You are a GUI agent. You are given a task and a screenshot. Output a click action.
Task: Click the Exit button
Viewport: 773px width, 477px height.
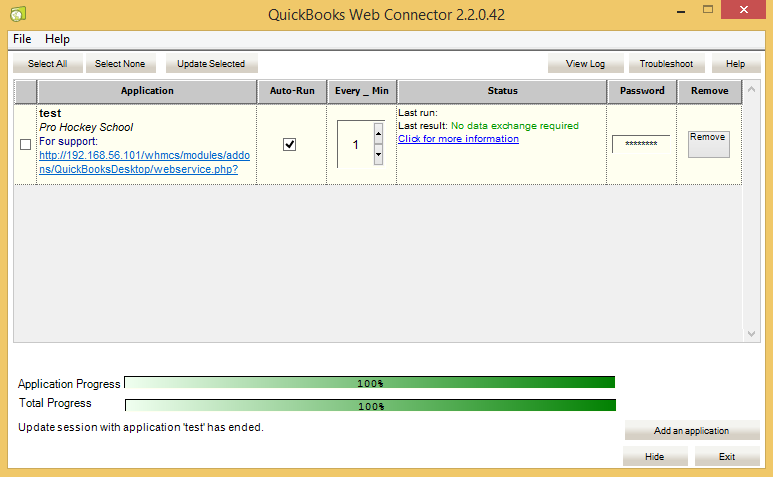coord(727,456)
